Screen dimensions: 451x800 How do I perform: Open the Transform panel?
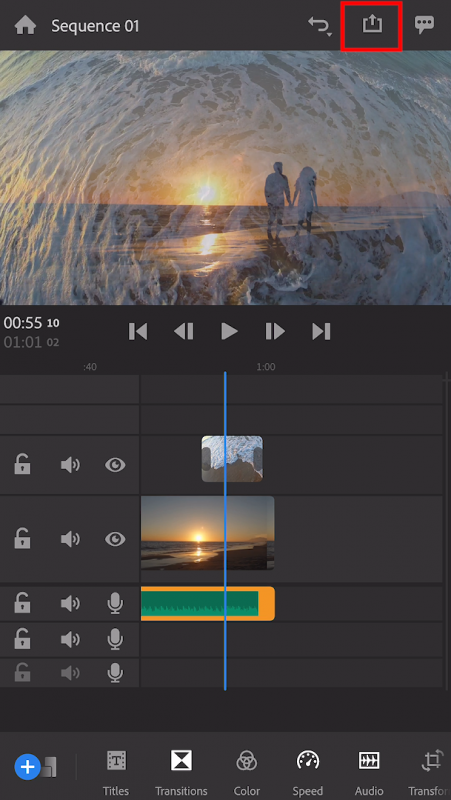point(430,772)
